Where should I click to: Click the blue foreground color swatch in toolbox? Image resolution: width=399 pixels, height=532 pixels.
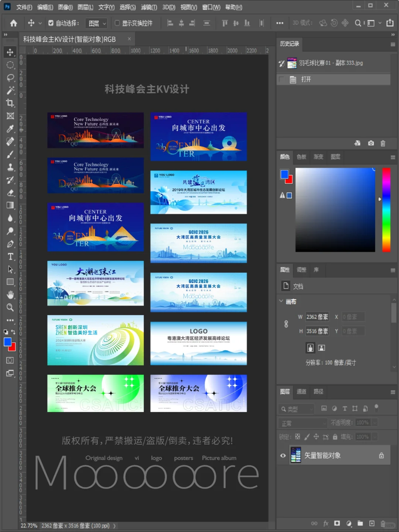pos(7,342)
